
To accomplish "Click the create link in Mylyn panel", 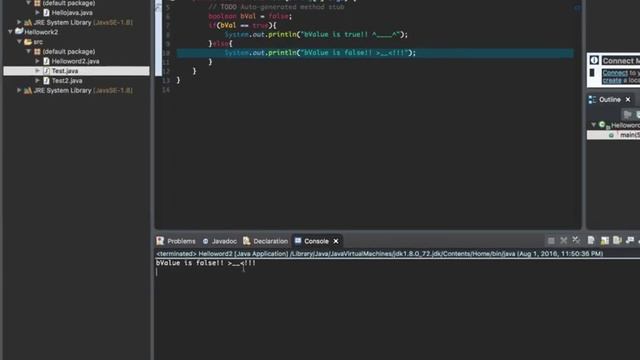I will pos(612,80).
